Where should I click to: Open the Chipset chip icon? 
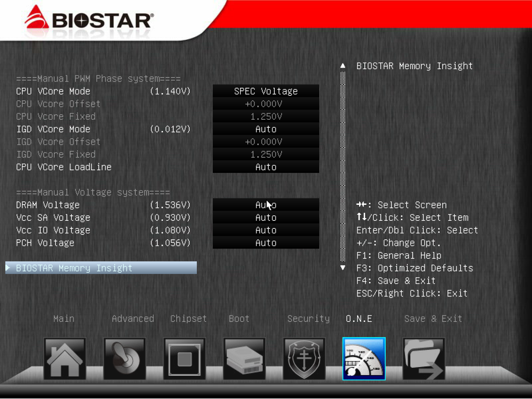(185, 359)
